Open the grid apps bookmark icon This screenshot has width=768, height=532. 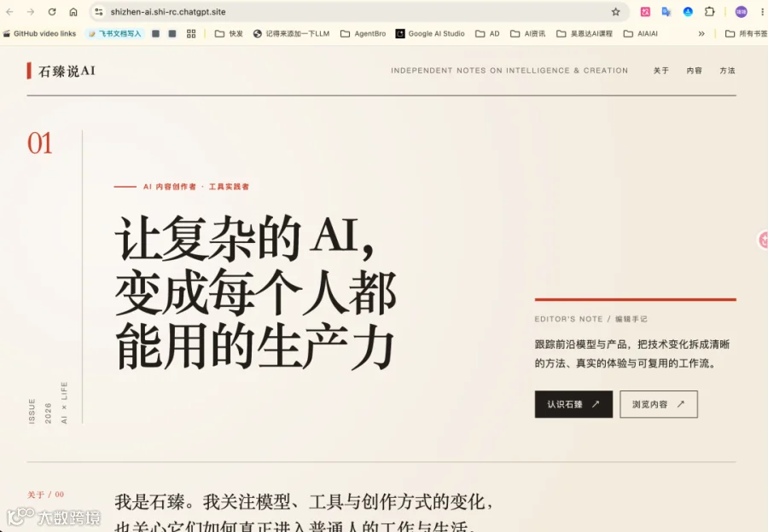191,34
